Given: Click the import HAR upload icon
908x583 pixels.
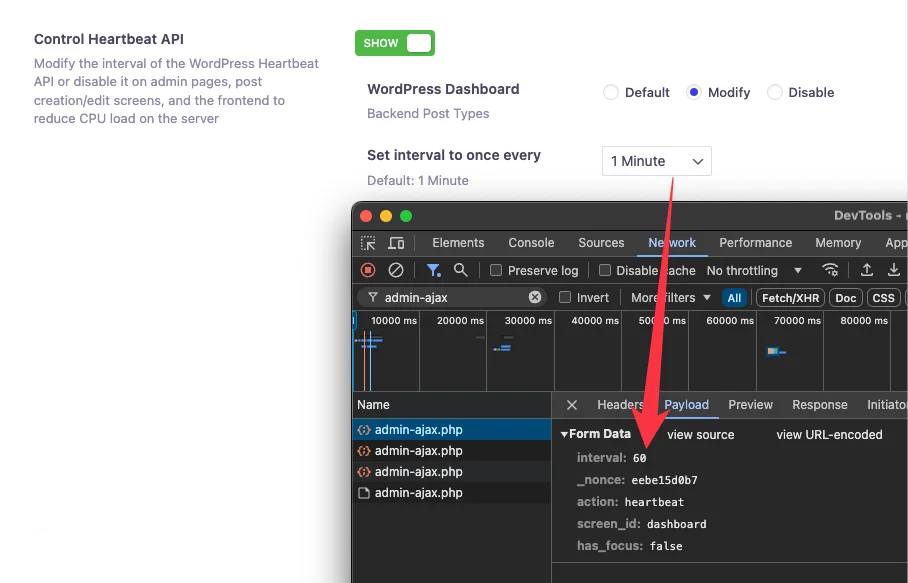Looking at the screenshot, I should 866,270.
